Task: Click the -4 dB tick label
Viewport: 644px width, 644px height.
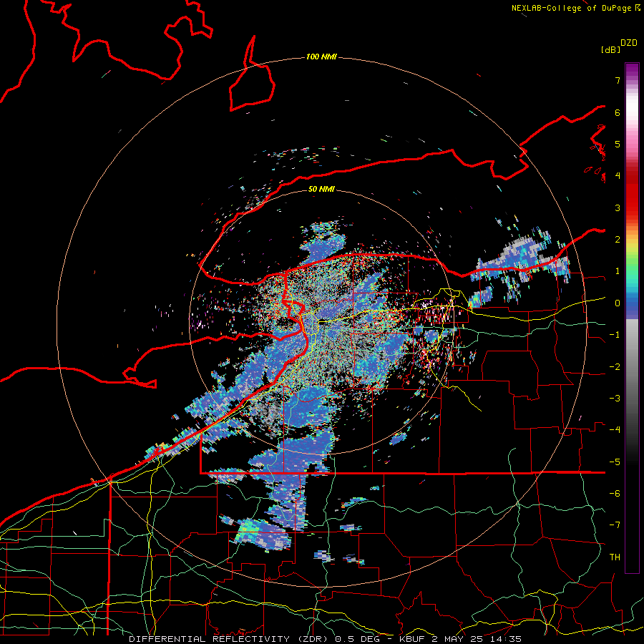Action: (615, 430)
